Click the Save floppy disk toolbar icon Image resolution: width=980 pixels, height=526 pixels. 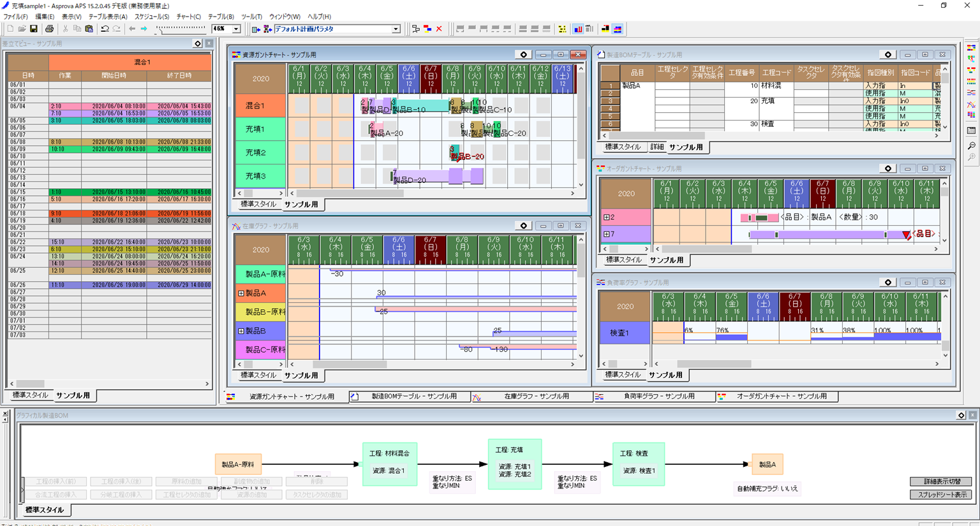click(x=34, y=29)
